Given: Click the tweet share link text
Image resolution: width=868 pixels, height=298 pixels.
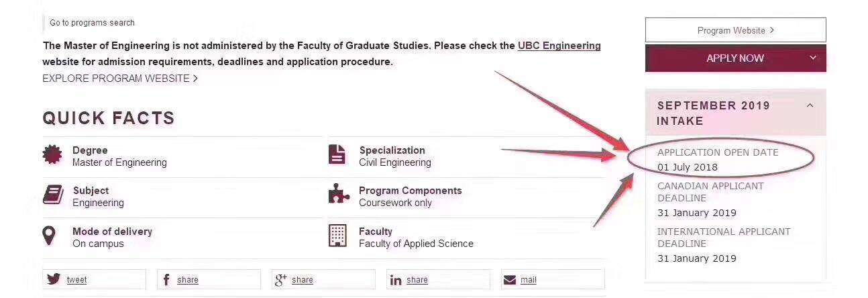Looking at the screenshot, I should 76,280.
